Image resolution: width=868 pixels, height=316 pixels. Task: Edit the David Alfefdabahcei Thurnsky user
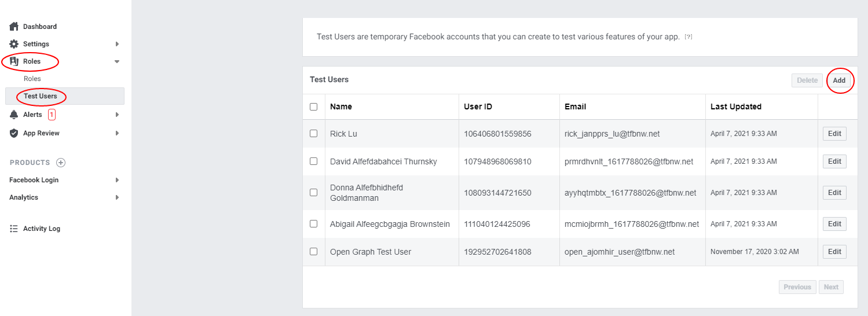click(834, 161)
